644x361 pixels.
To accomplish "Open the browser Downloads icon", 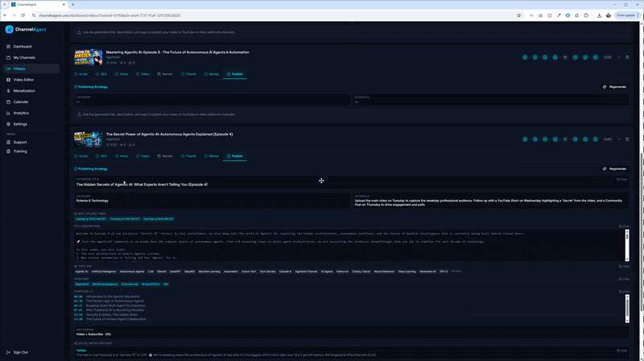I will (x=599, y=15).
